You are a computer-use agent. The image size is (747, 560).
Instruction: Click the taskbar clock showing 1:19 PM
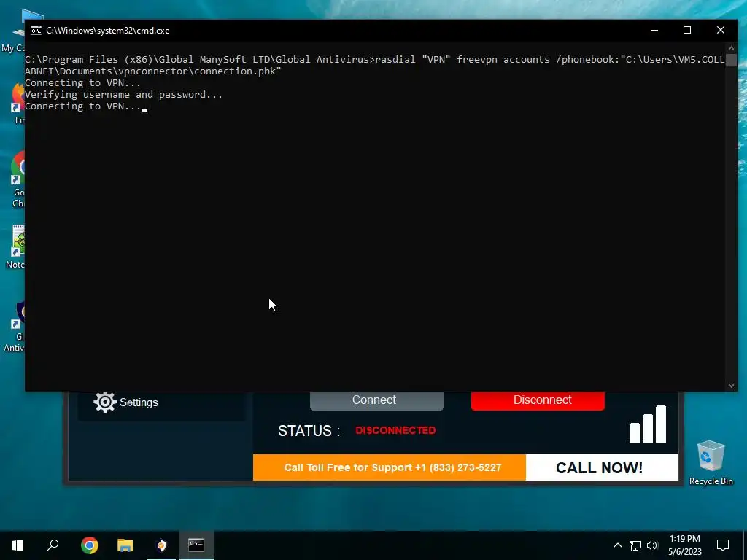point(685,545)
